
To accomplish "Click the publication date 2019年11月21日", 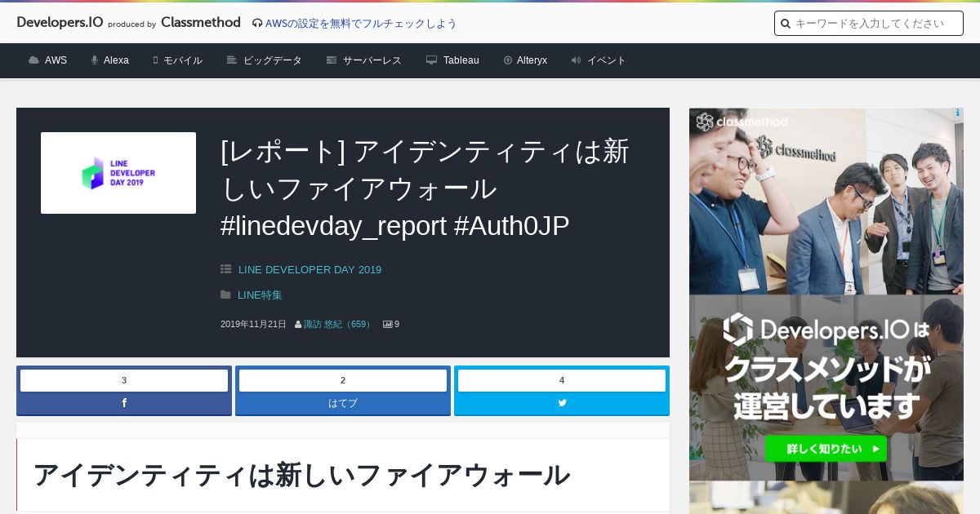I will [x=253, y=325].
